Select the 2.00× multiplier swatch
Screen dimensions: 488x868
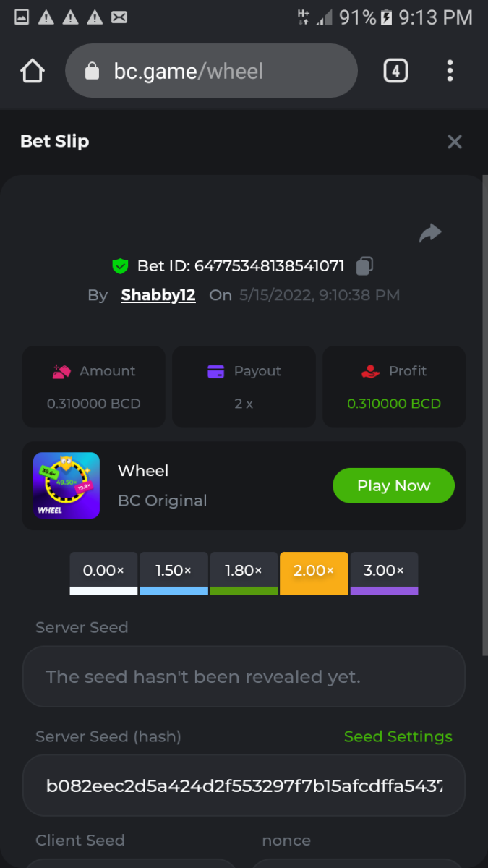[314, 572]
